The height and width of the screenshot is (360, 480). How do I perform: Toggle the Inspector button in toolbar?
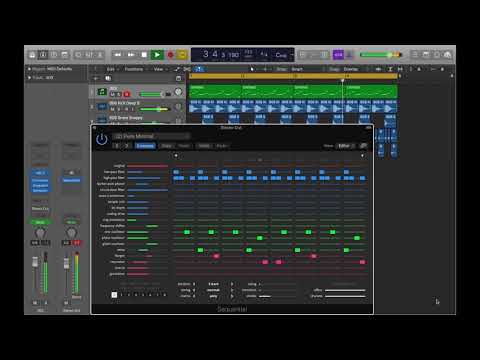tap(43, 55)
